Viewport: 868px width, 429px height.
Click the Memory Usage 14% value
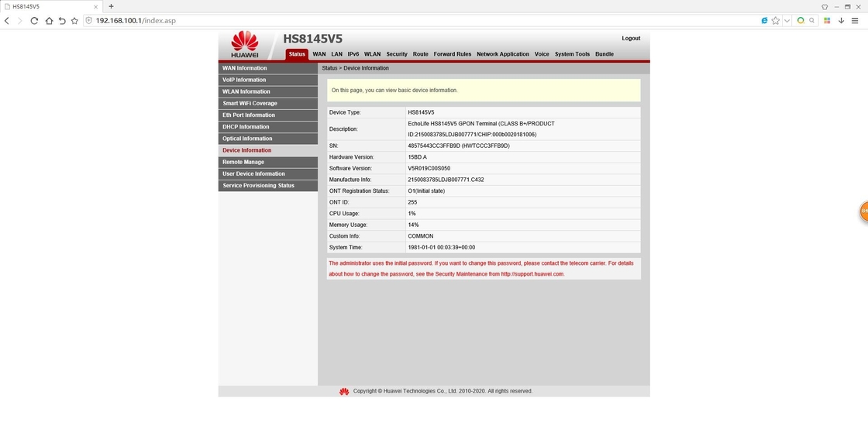(413, 225)
